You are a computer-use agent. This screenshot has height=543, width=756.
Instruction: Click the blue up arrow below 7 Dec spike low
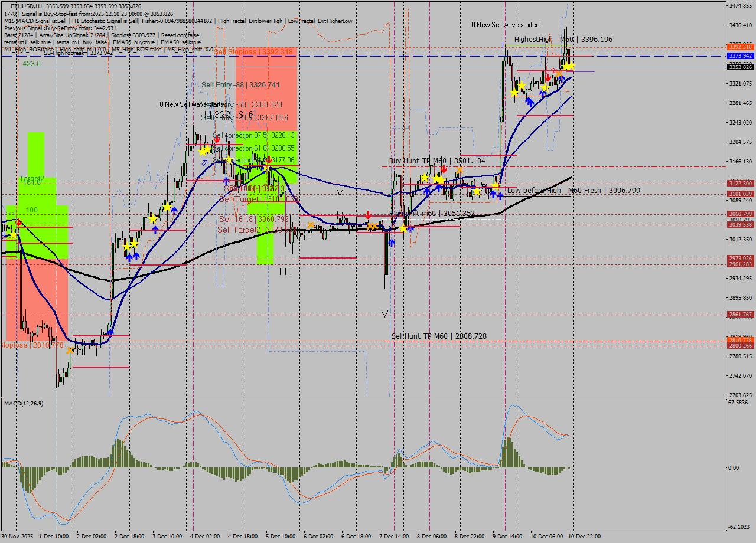point(392,242)
